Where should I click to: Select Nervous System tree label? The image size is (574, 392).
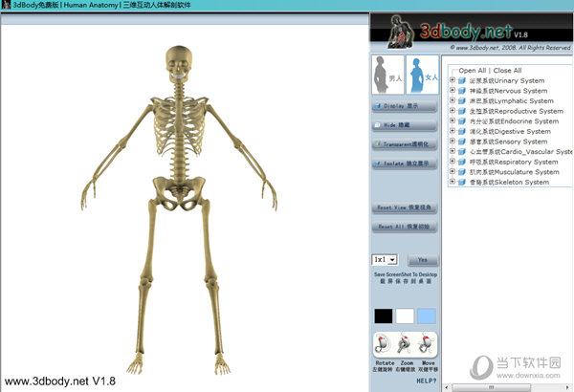pos(509,91)
